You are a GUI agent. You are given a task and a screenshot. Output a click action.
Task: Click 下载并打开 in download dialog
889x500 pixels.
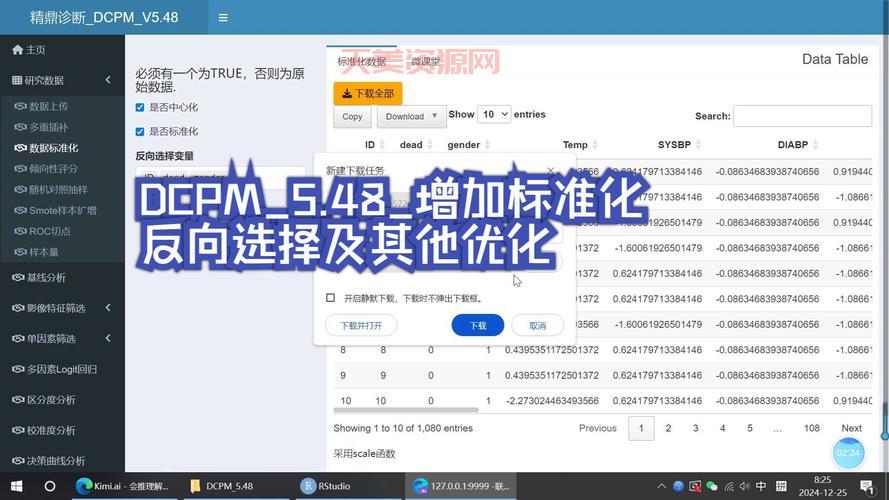[x=361, y=325]
